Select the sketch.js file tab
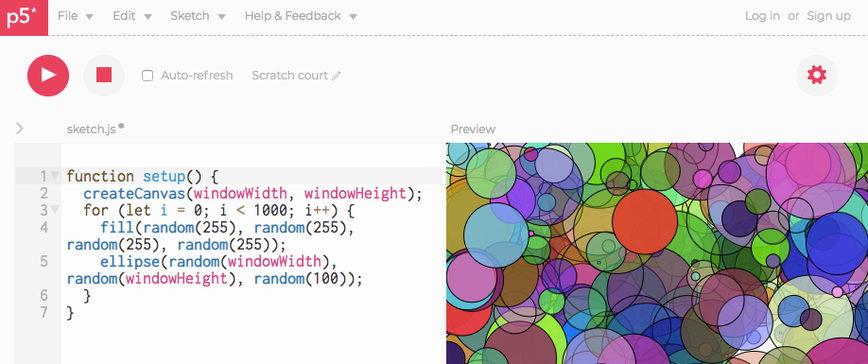 92,129
